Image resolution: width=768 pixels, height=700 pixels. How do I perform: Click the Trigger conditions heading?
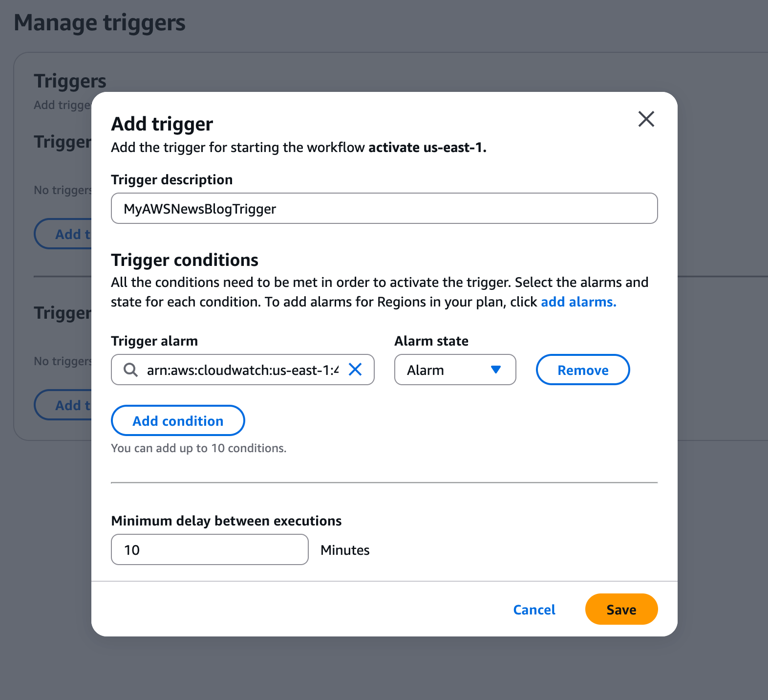185,260
